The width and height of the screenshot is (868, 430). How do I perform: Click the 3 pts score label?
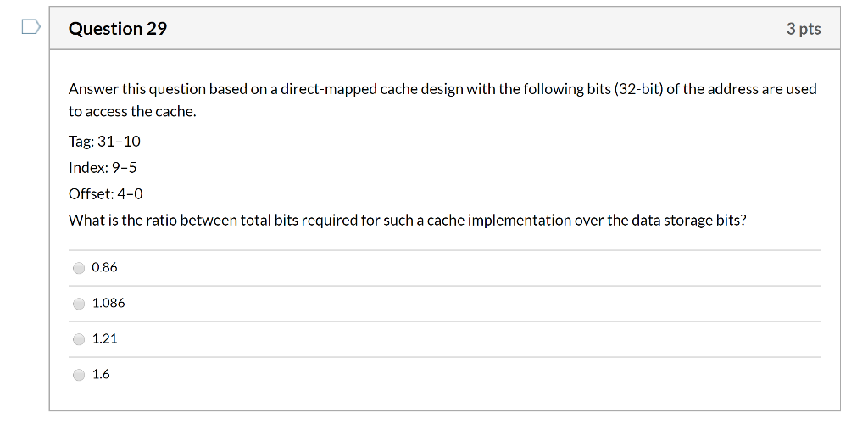pyautogui.click(x=804, y=30)
